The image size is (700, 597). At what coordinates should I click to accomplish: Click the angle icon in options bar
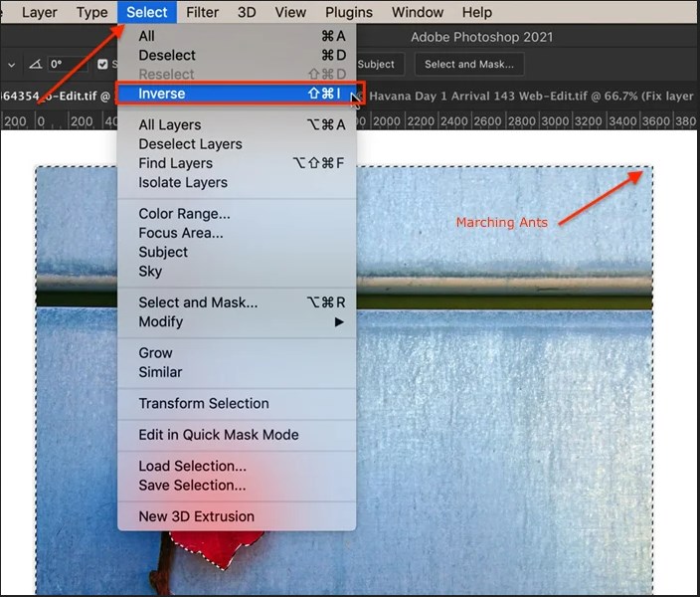pos(36,65)
